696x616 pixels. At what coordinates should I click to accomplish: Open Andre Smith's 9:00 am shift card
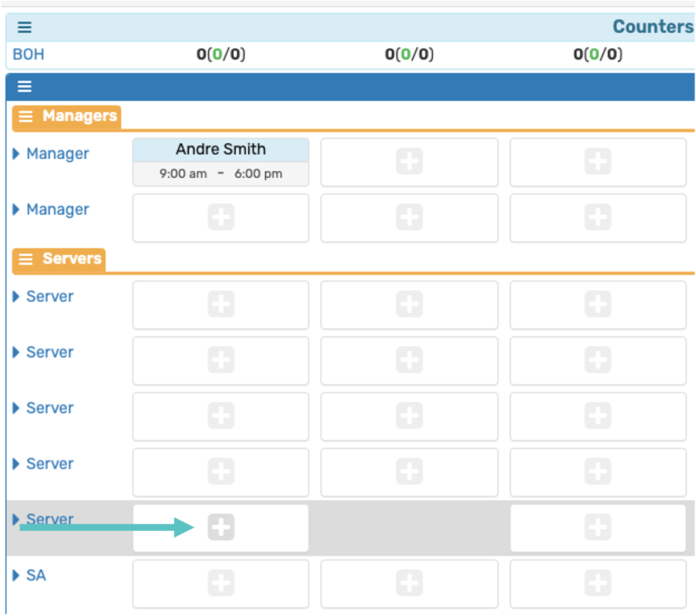coord(220,162)
